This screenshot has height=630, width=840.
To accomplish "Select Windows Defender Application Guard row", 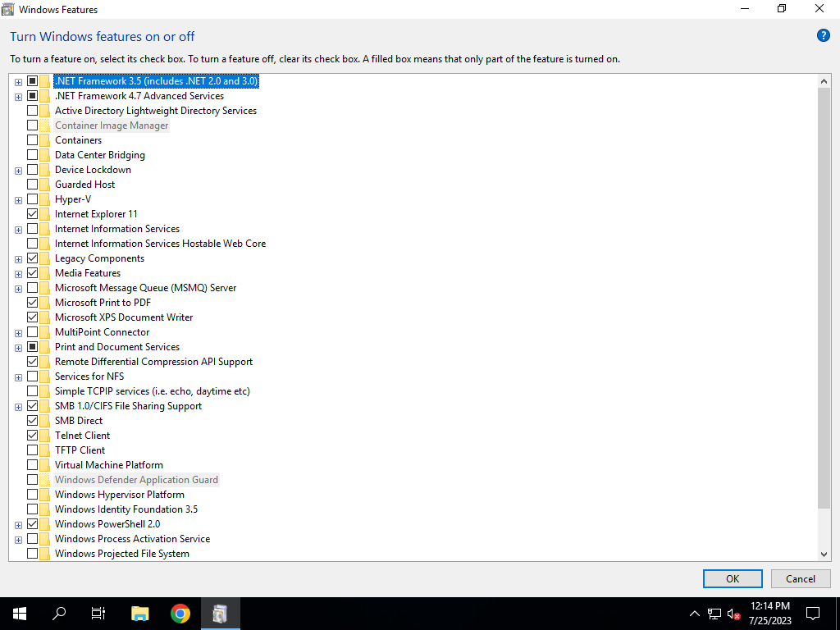I will 136,480.
